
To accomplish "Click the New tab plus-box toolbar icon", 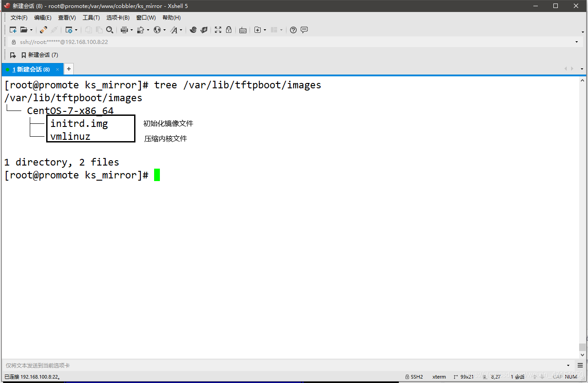I will 258,30.
